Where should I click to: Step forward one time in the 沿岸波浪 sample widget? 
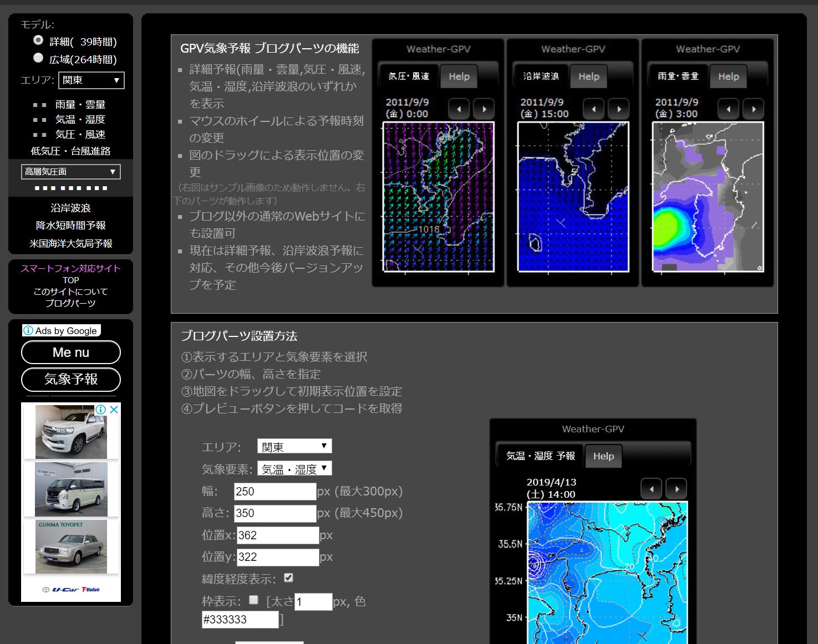619,109
